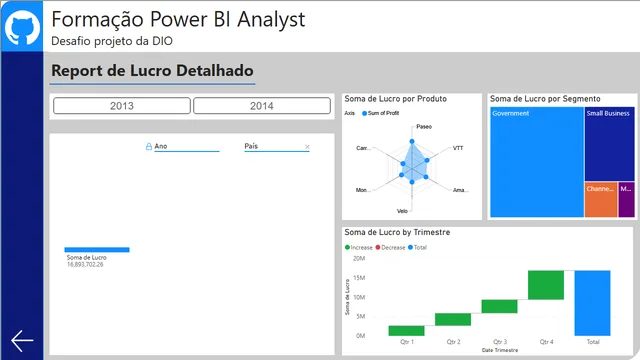Select the 2014 year slicer button

pos(262,106)
